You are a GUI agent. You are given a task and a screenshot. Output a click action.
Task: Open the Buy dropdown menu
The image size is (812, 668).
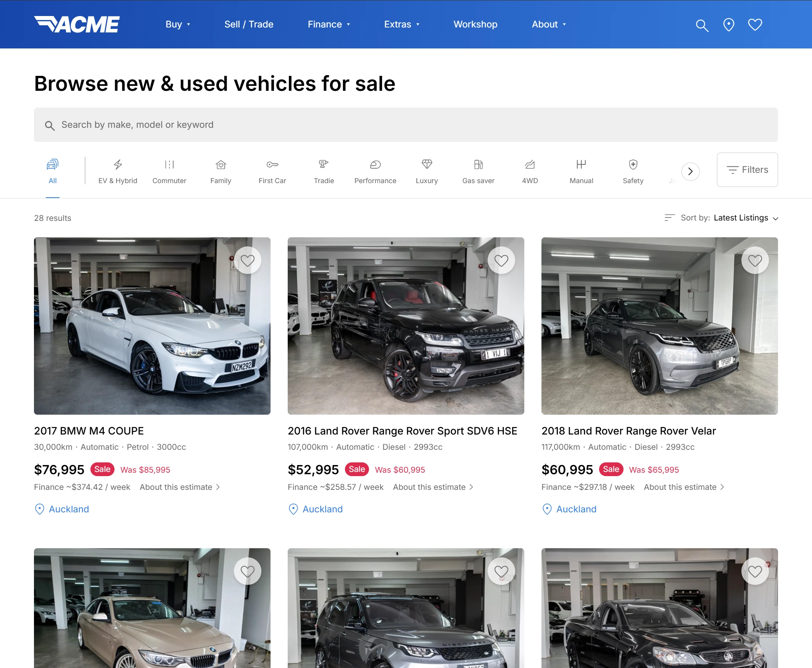[177, 24]
